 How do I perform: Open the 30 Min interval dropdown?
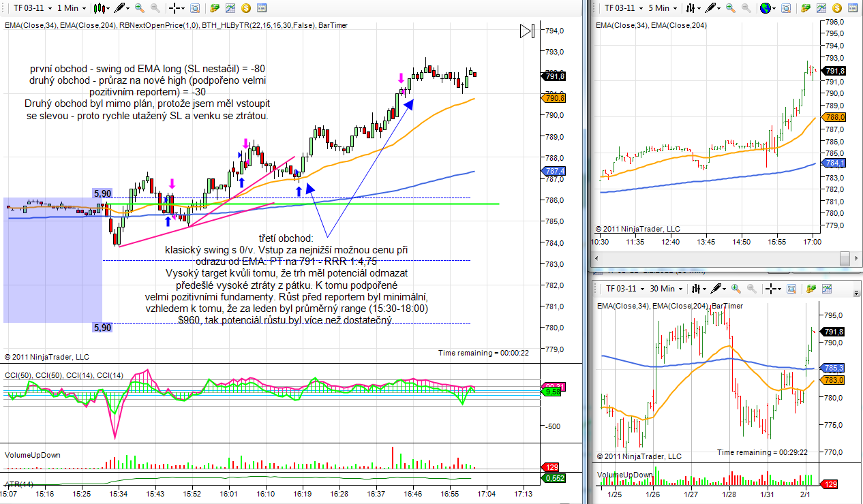pyautogui.click(x=665, y=289)
